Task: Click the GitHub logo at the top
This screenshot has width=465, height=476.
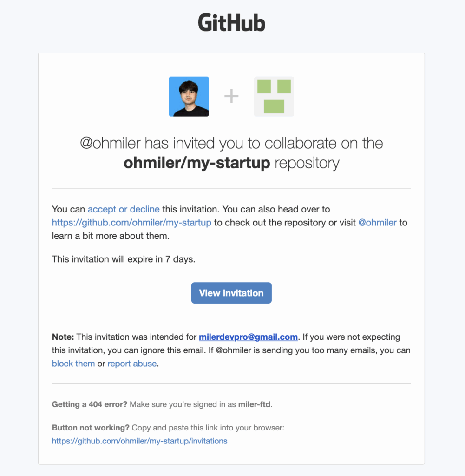Action: [231, 23]
